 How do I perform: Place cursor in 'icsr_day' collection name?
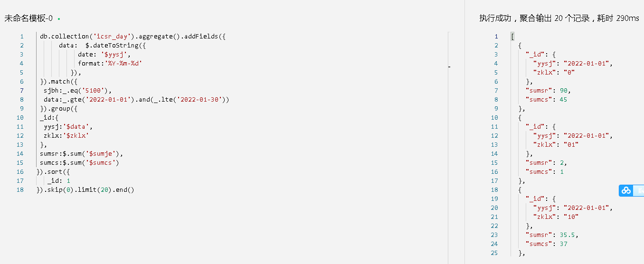click(x=112, y=36)
